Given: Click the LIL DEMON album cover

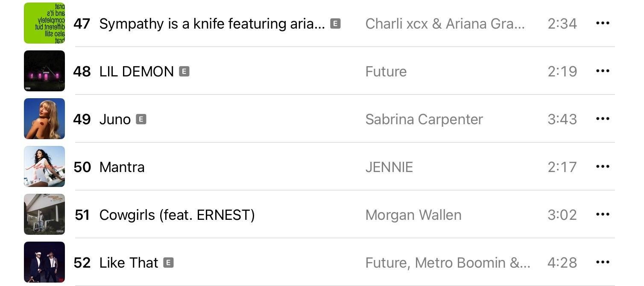Looking at the screenshot, I should tap(44, 71).
